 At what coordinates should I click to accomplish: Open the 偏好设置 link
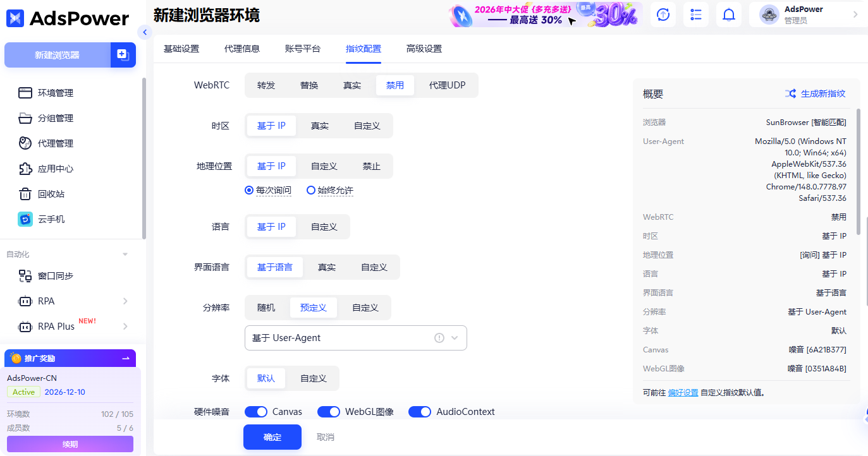[683, 392]
